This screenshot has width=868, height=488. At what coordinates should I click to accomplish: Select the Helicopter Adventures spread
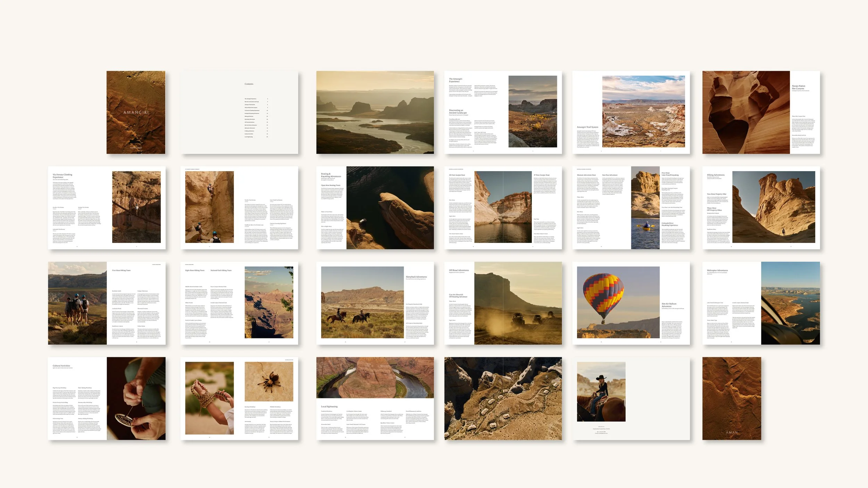coord(761,303)
